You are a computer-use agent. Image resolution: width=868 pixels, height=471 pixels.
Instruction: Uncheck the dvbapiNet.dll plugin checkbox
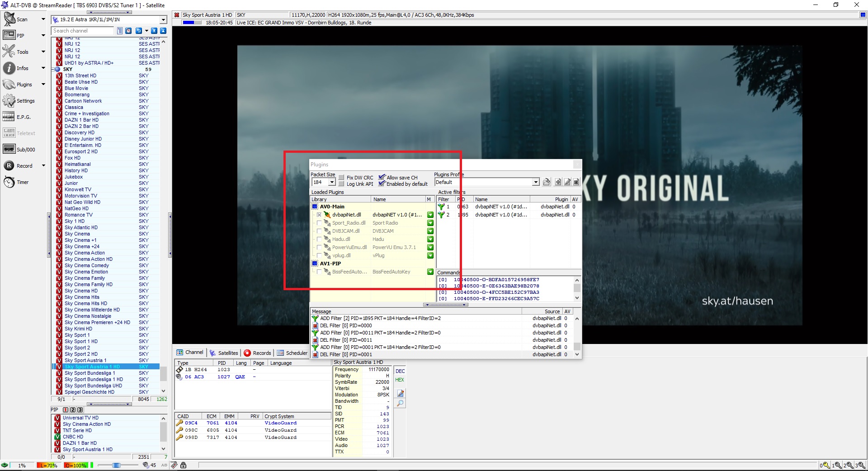(x=319, y=215)
